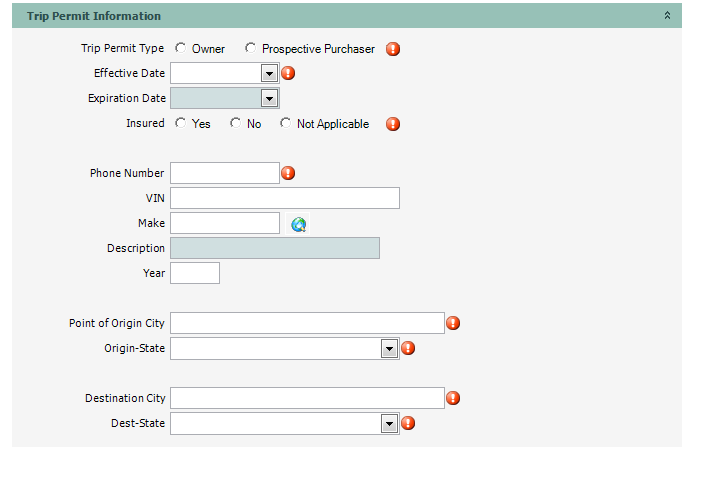Open the Effective Date dropdown
The height and width of the screenshot is (478, 724).
[x=268, y=73]
